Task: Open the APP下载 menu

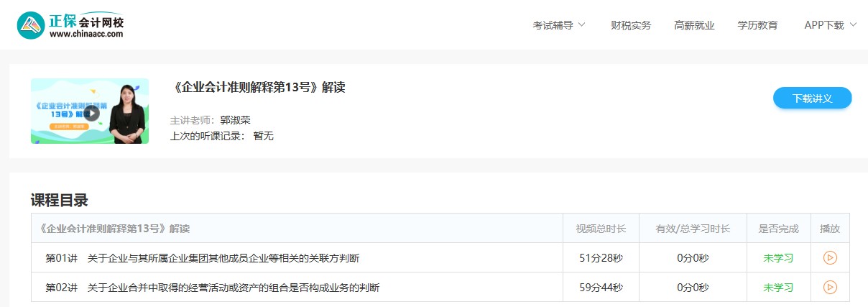Action: tap(824, 25)
